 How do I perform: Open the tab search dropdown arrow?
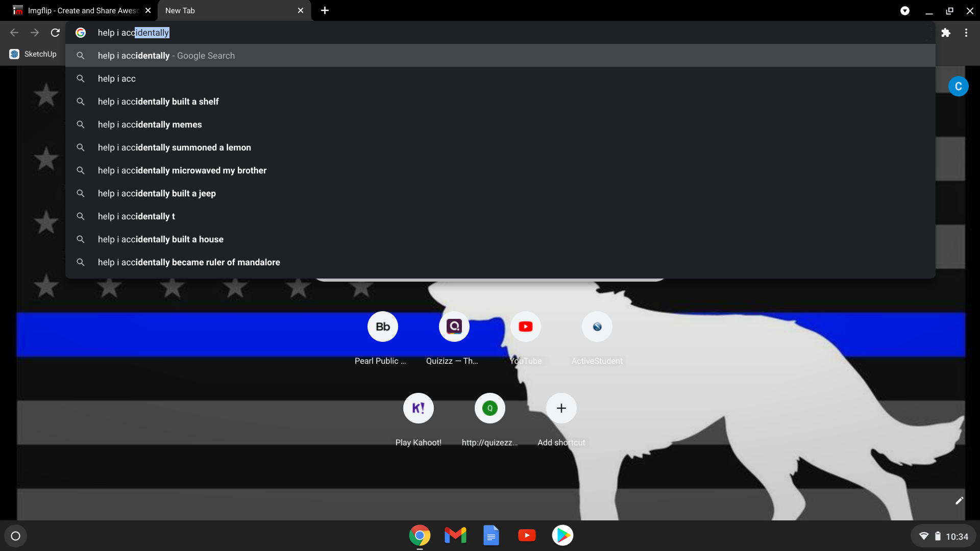[x=905, y=11]
